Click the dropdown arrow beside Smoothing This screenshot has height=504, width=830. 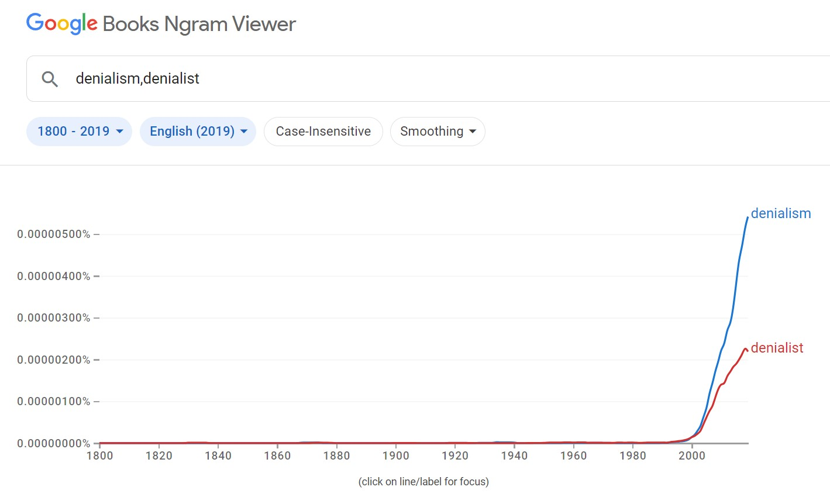[x=473, y=132]
